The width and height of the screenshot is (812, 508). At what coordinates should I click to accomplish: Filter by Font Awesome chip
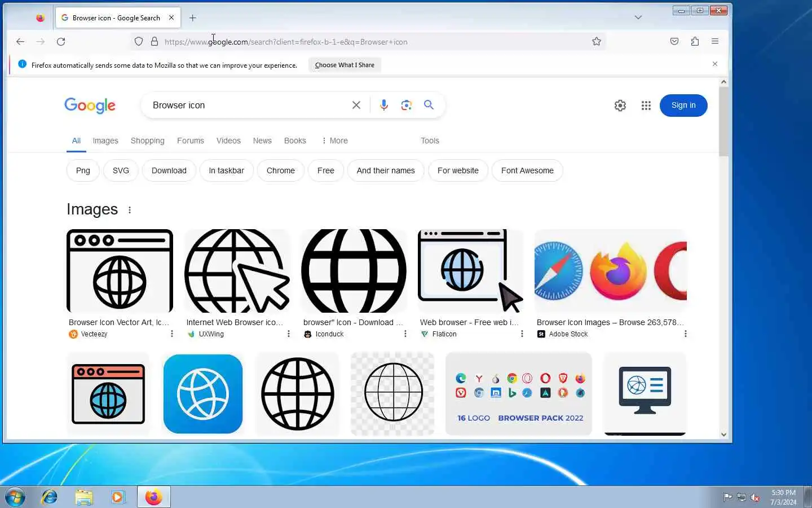(527, 170)
